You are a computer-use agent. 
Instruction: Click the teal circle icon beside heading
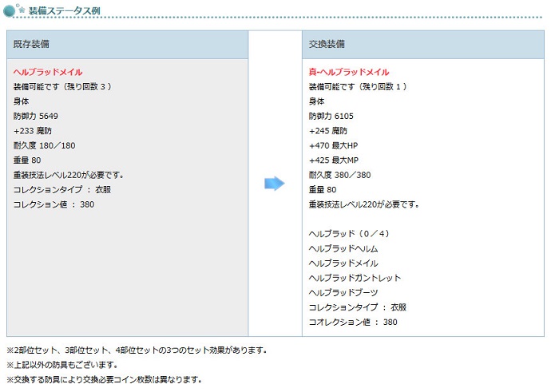[10, 10]
